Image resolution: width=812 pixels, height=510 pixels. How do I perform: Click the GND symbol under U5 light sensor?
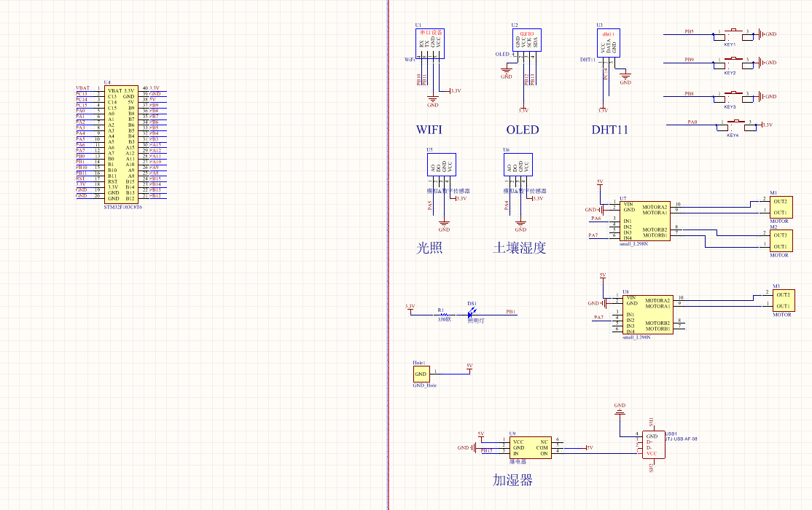point(444,224)
